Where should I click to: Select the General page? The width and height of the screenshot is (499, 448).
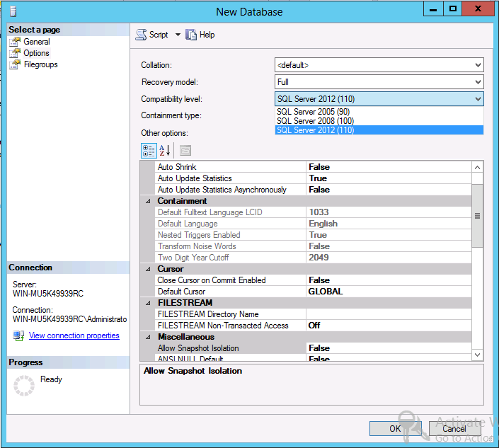pos(37,42)
